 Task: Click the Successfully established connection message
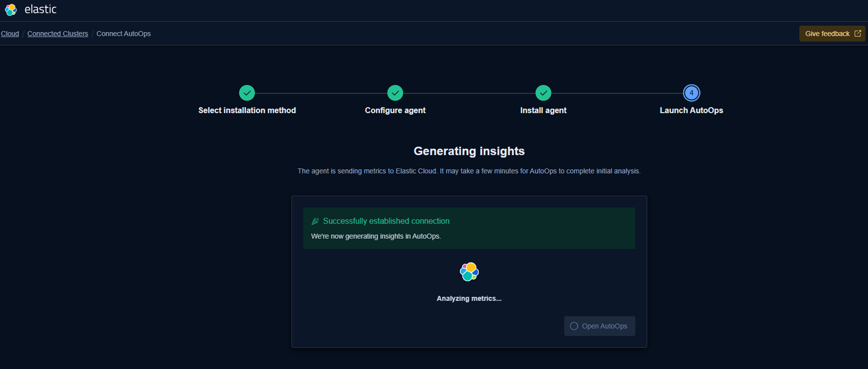click(x=386, y=221)
